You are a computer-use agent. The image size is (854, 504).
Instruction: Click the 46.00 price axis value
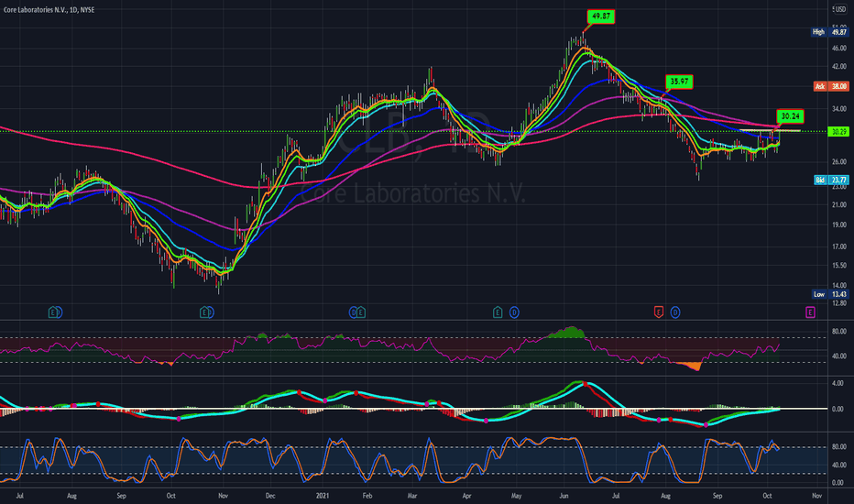tap(838, 49)
